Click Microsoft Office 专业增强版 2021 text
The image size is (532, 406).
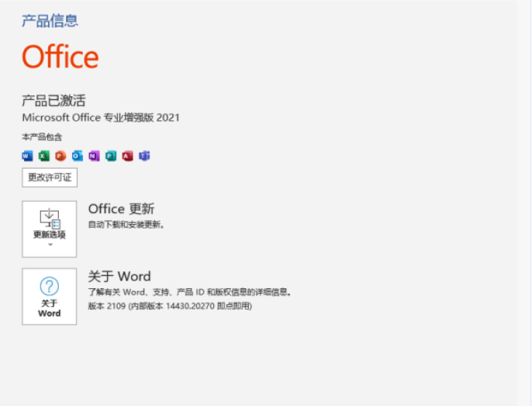tap(101, 118)
